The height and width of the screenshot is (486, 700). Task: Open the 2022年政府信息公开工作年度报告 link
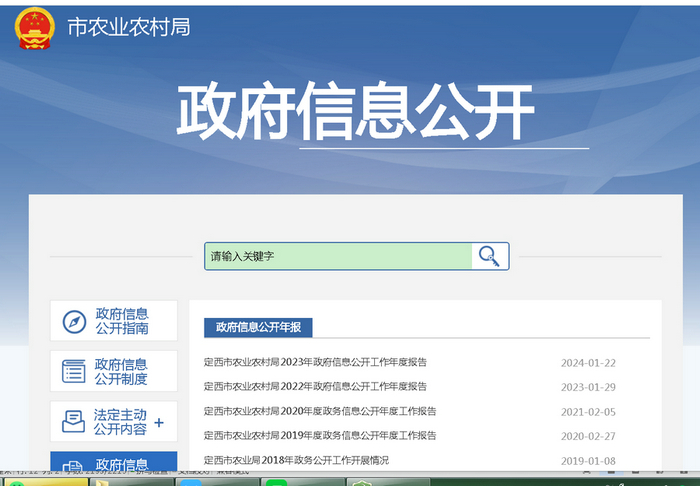coord(315,386)
